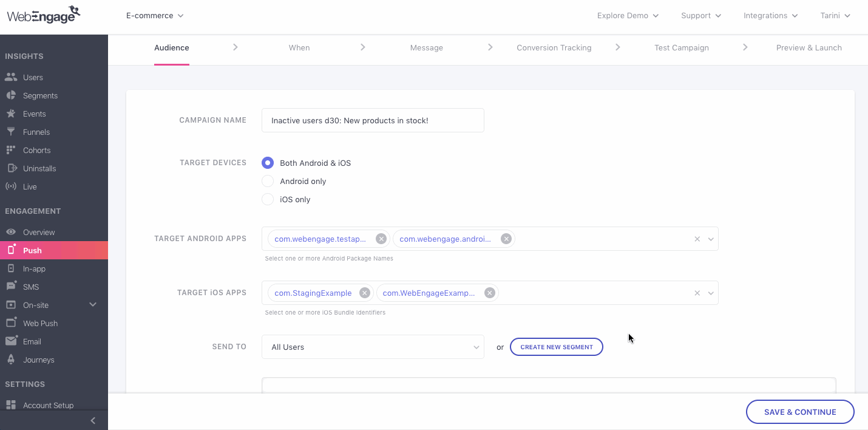The height and width of the screenshot is (430, 868).
Task: Select iOS only radio option
Action: [268, 199]
